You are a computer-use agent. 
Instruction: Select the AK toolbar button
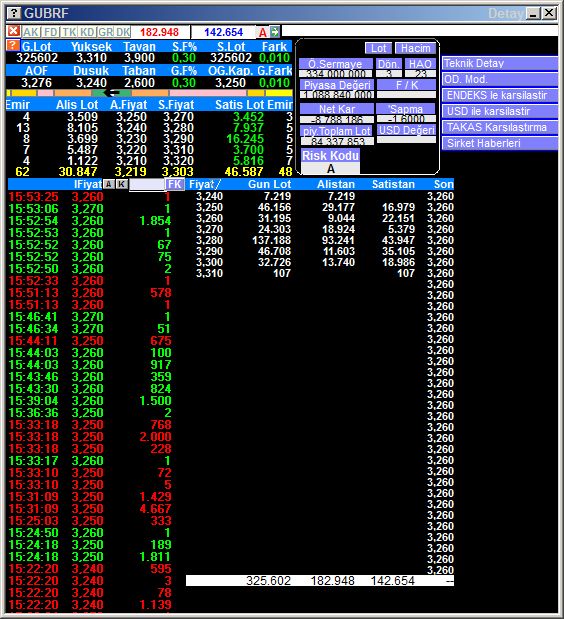pyautogui.click(x=31, y=32)
